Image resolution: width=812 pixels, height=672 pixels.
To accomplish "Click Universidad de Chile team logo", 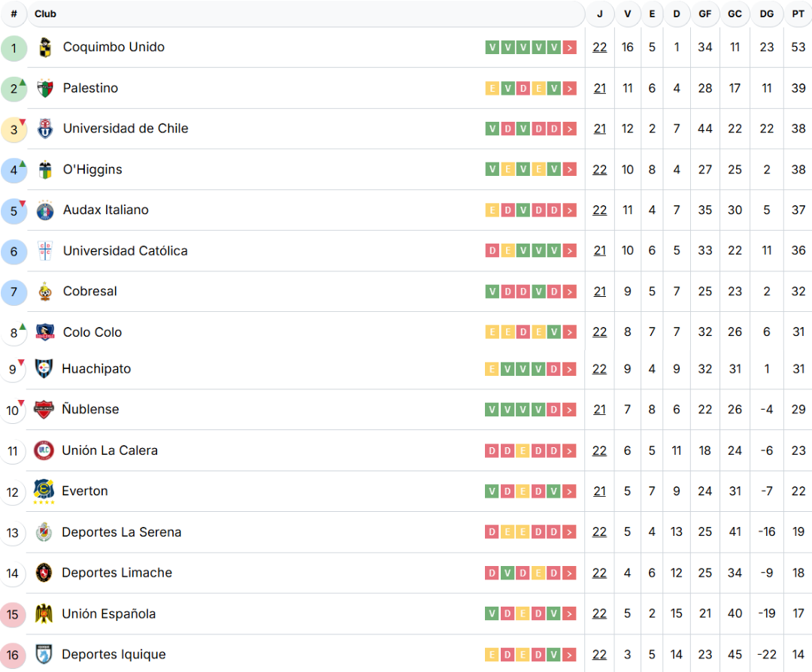I will coord(45,129).
